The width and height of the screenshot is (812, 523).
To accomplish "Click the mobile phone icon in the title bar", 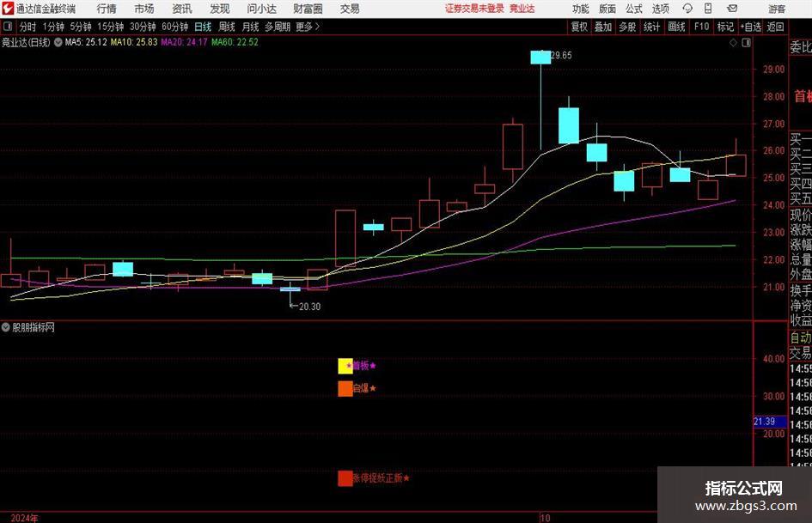I will pos(708,9).
